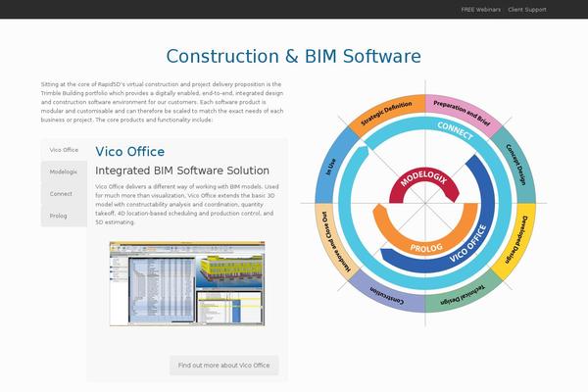Click the dark blue VICO OFFICE arc
The width and height of the screenshot is (588, 392).
[x=473, y=242]
